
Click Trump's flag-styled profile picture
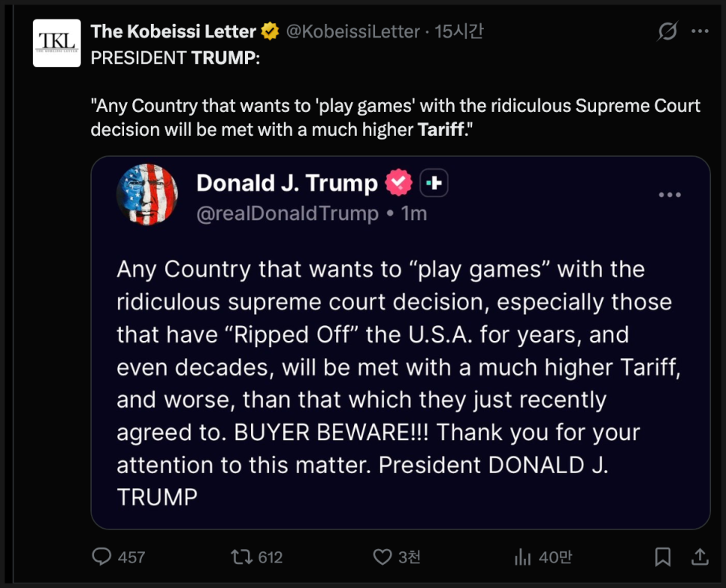pyautogui.click(x=147, y=195)
